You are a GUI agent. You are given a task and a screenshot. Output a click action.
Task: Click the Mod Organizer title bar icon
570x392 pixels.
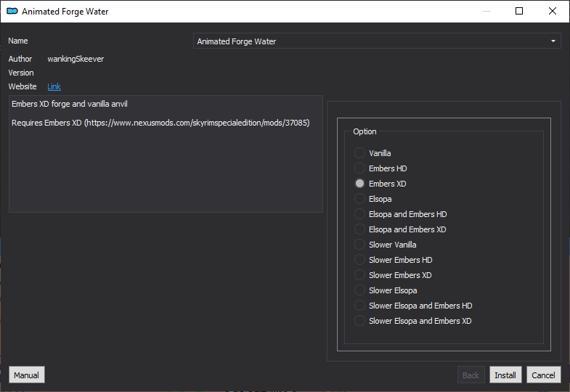[12, 12]
